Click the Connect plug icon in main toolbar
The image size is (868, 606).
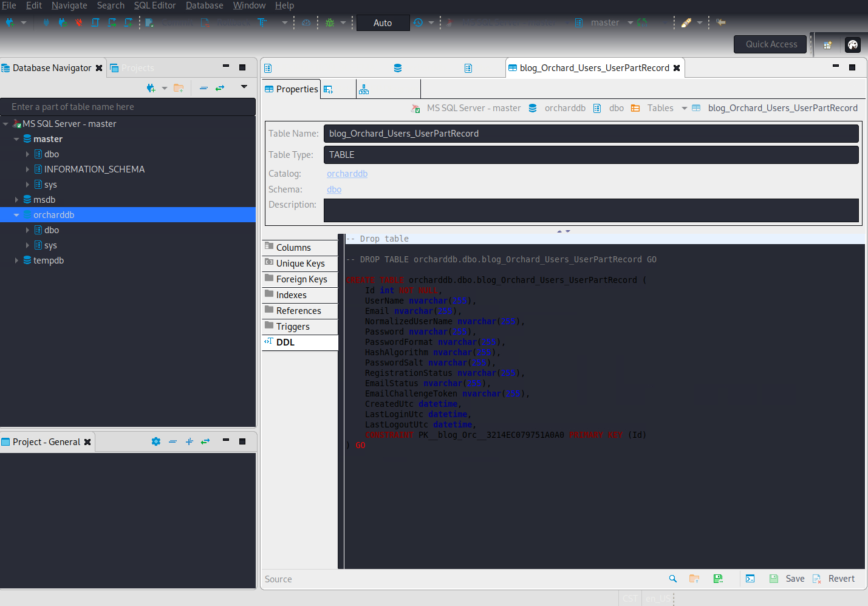(46, 22)
